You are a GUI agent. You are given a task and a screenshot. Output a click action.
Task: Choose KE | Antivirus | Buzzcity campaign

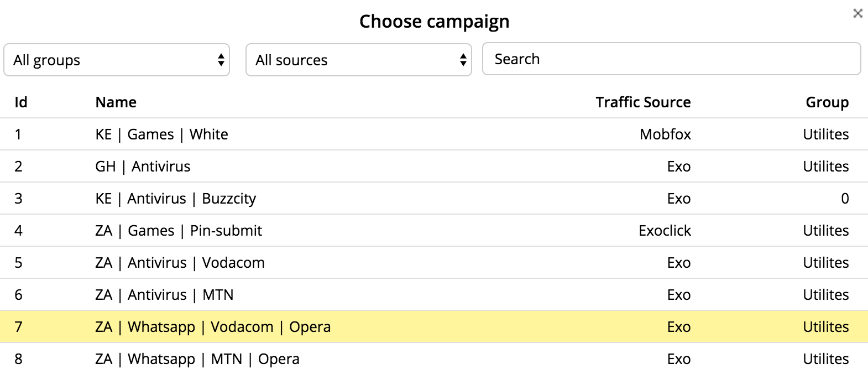(434, 199)
